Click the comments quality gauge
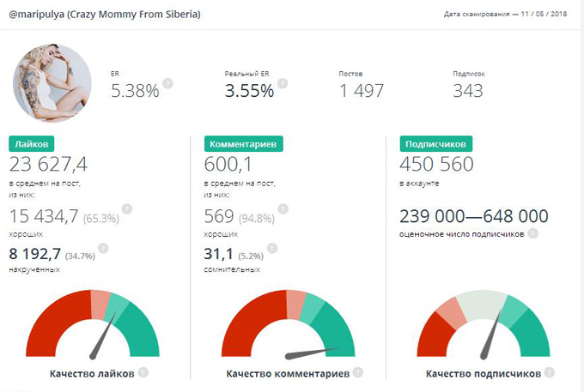The width and height of the screenshot is (584, 392). click(x=289, y=324)
